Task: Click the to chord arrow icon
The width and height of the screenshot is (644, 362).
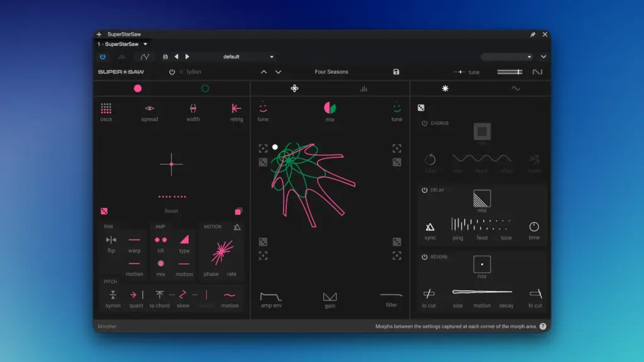Action: click(x=159, y=295)
